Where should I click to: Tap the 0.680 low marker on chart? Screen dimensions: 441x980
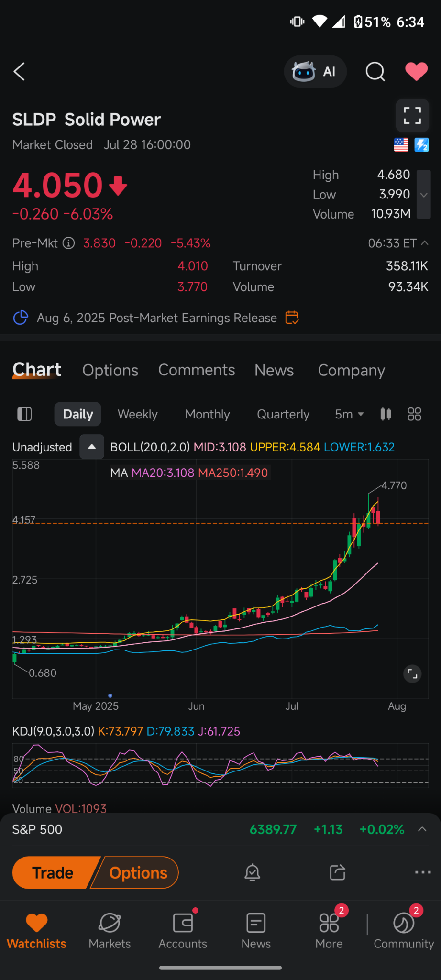click(43, 673)
